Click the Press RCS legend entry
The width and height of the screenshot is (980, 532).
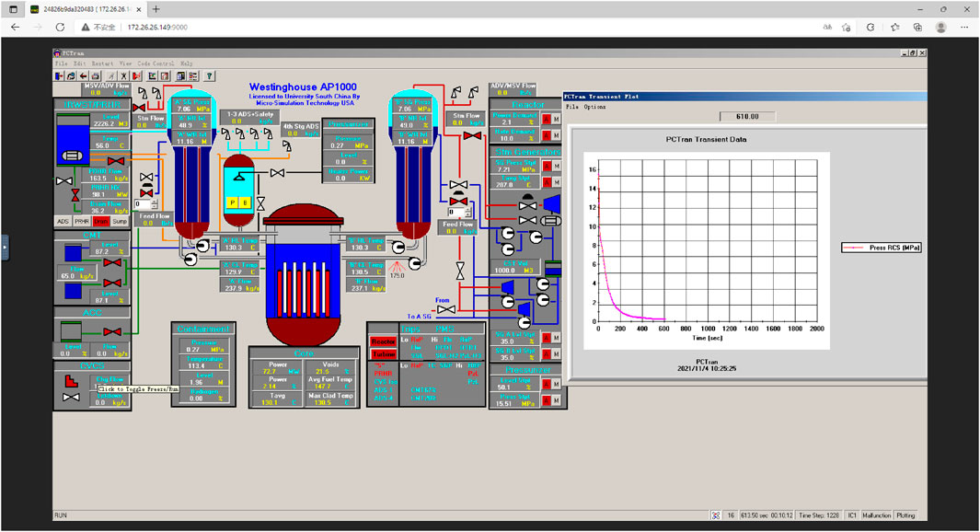pos(882,248)
